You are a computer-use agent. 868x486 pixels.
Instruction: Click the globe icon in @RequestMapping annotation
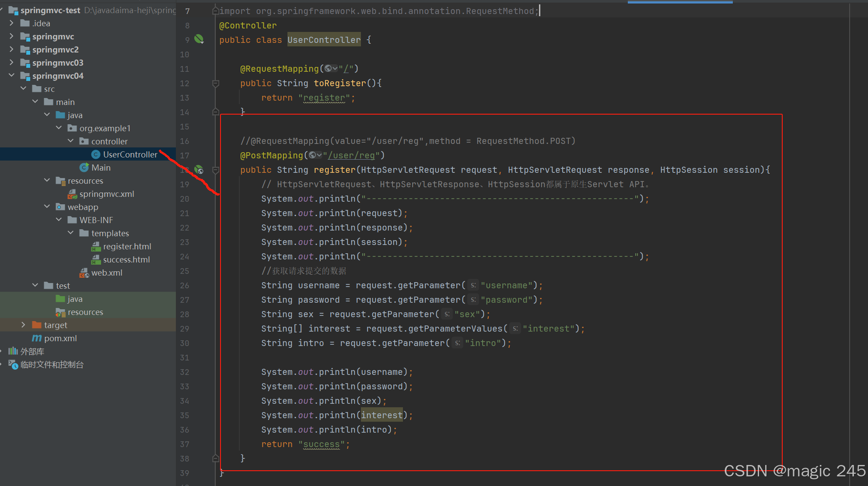point(328,69)
